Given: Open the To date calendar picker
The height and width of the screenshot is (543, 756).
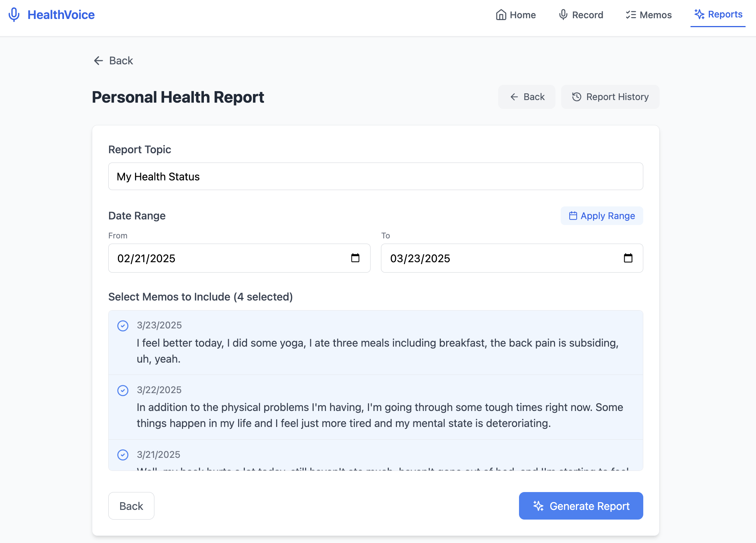Looking at the screenshot, I should tap(628, 258).
